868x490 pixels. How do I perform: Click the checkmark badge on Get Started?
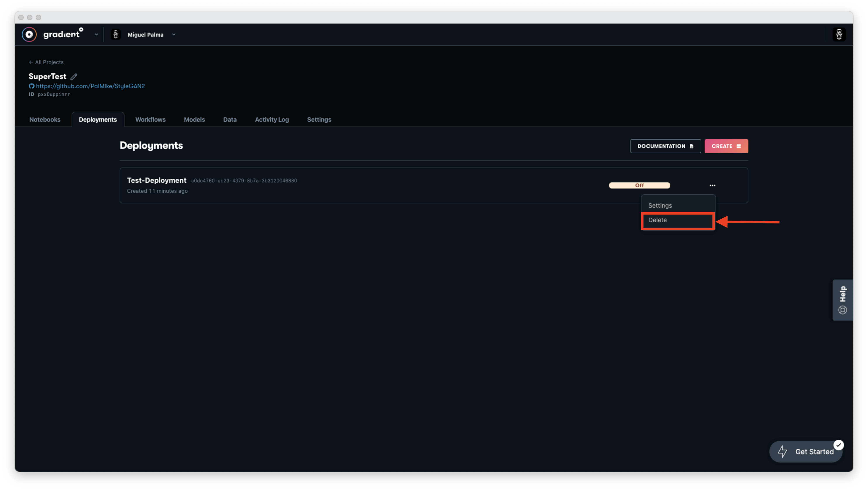pos(838,445)
